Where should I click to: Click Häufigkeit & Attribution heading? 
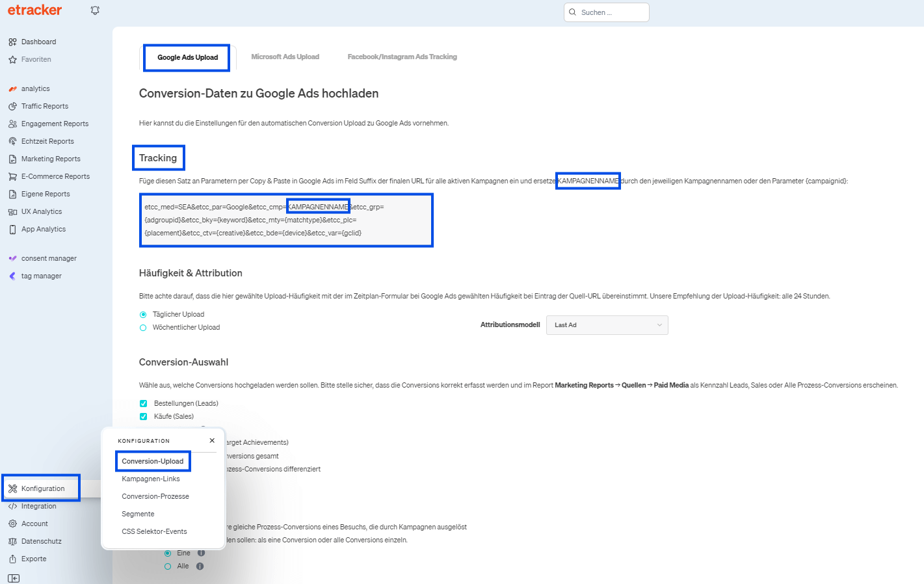point(191,273)
